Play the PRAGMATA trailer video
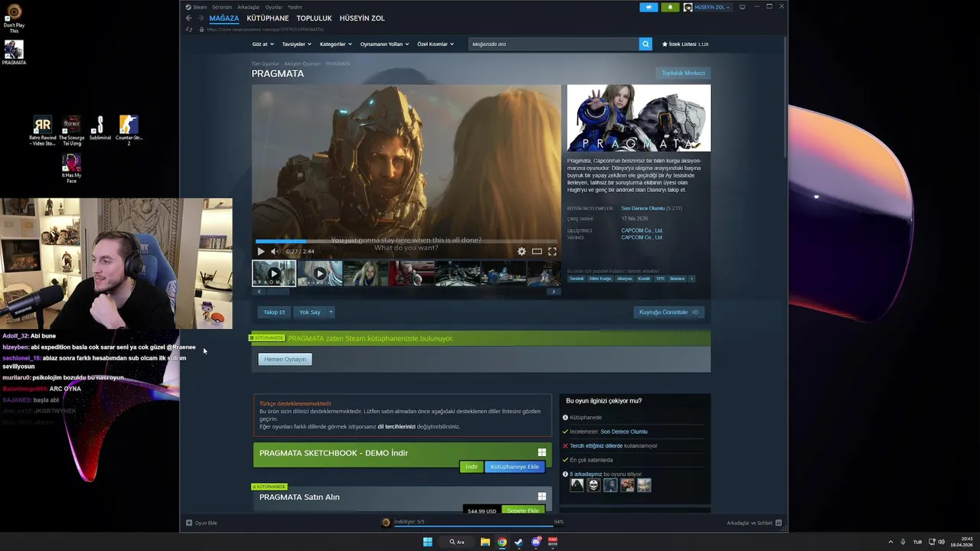This screenshot has height=551, width=980. [x=261, y=251]
